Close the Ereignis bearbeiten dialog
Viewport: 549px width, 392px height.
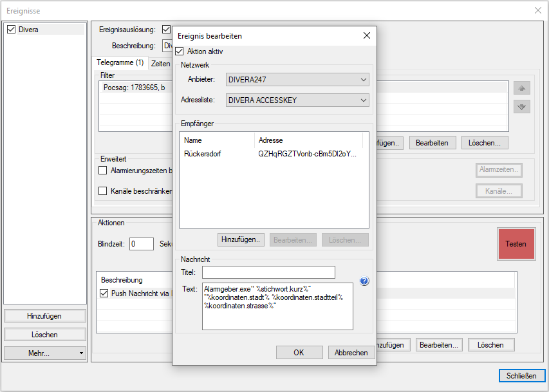(367, 36)
